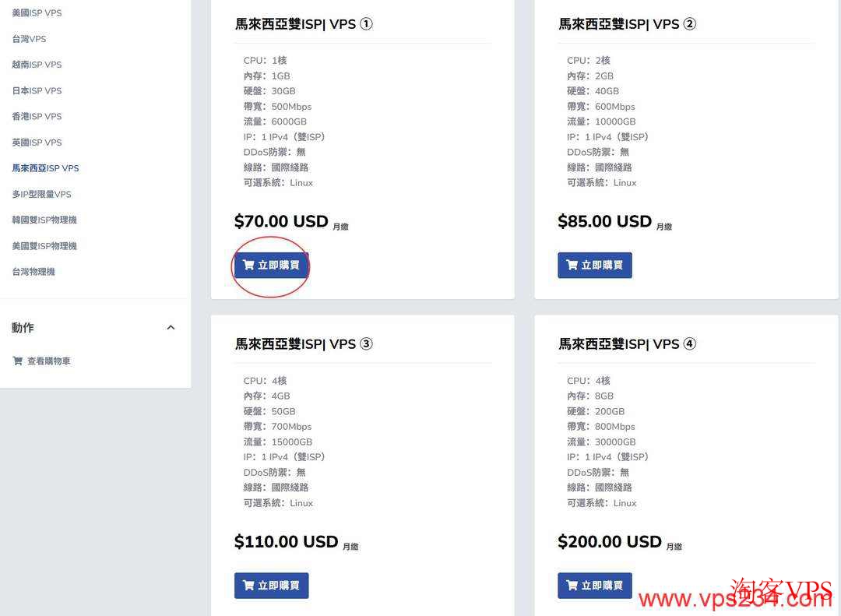Click the cart icon on VPS ④ buy button
Image resolution: width=841 pixels, height=616 pixels.
pyautogui.click(x=572, y=585)
